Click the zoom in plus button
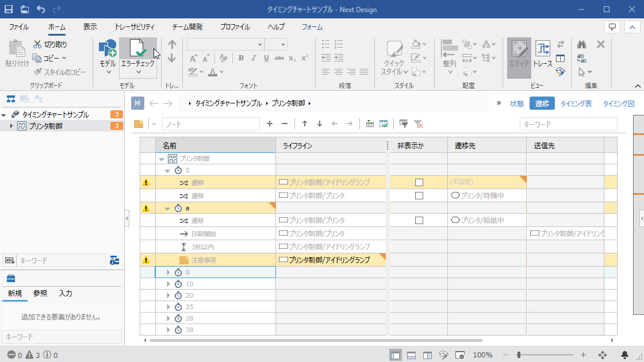 click(583, 355)
